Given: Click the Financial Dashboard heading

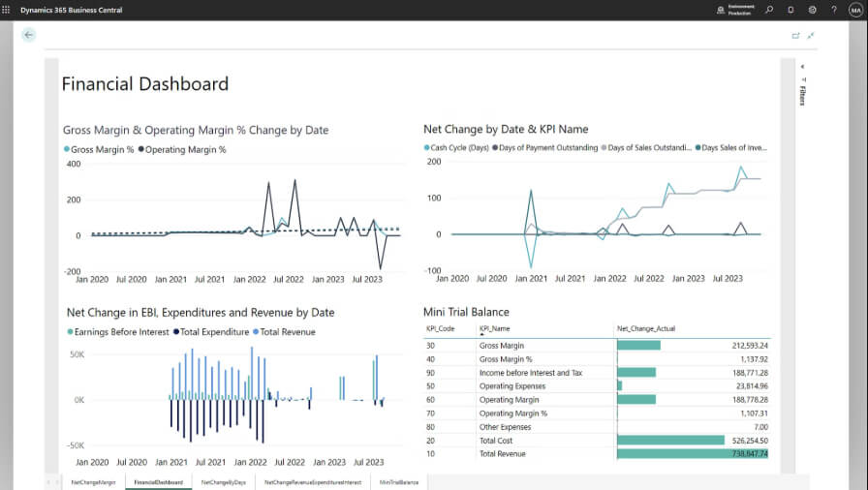Looking at the screenshot, I should tap(145, 83).
